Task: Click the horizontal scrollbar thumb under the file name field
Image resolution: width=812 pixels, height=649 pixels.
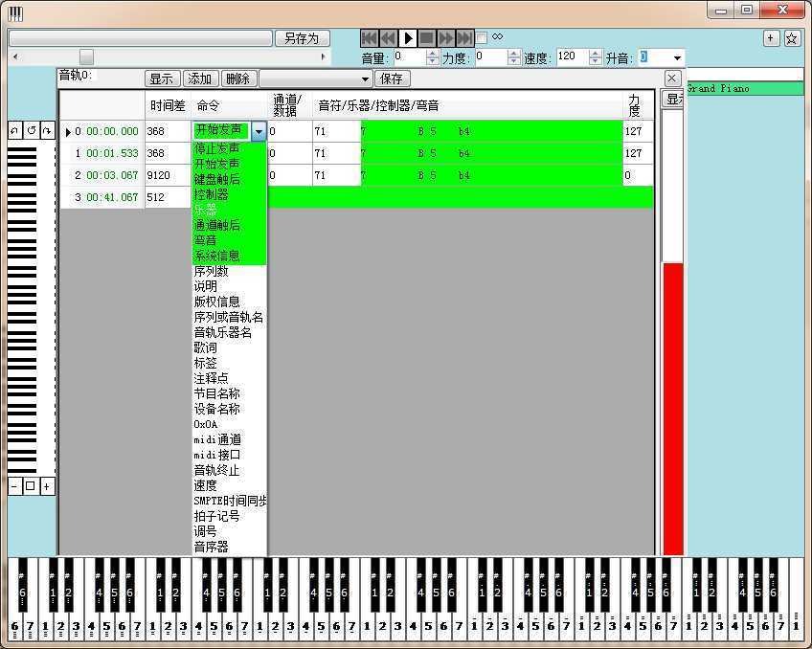Action: pos(86,56)
